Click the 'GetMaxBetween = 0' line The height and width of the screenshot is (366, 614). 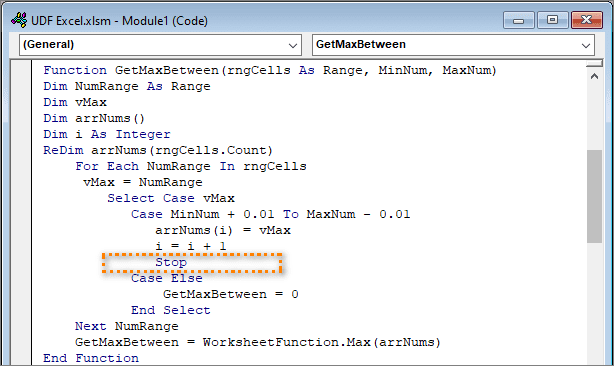[231, 294]
